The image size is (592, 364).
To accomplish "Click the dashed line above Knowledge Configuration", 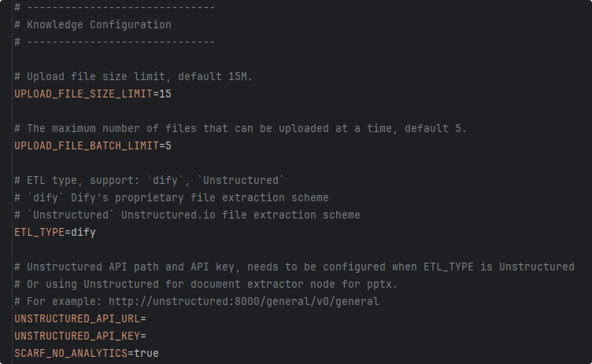I will [115, 8].
